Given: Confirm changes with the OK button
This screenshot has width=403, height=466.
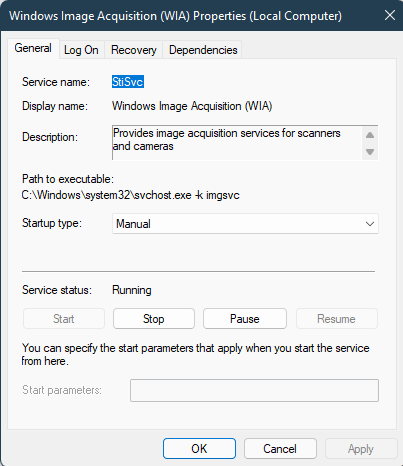Looking at the screenshot, I should pos(199,449).
